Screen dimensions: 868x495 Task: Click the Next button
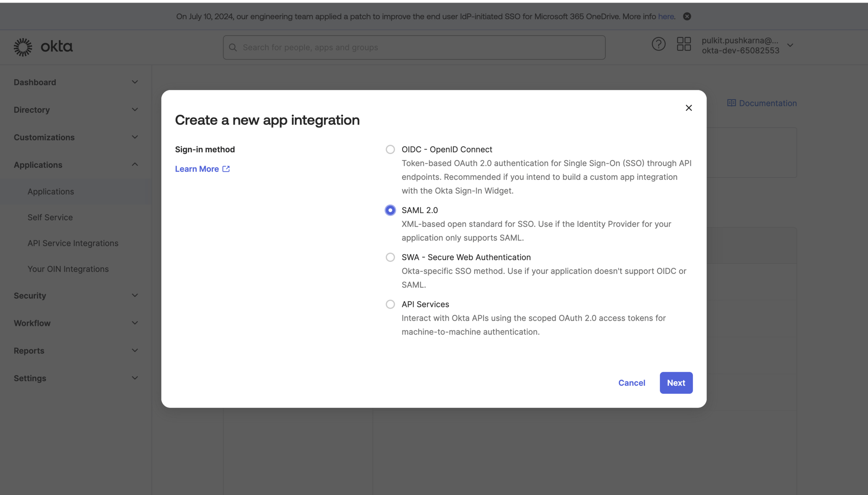tap(676, 383)
